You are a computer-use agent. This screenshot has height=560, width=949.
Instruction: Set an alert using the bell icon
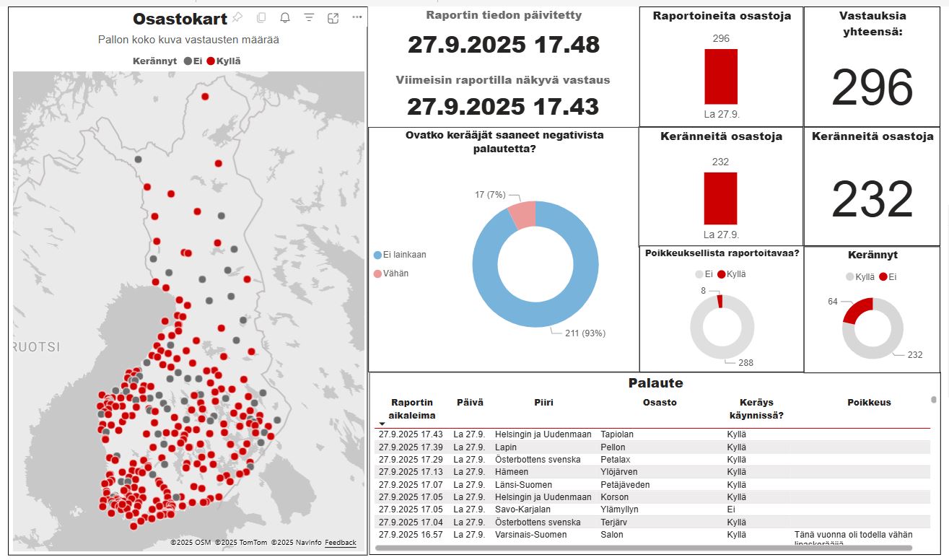click(x=285, y=18)
